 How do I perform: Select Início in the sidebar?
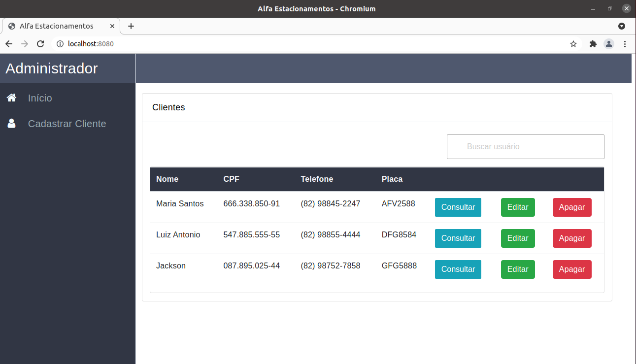[40, 98]
